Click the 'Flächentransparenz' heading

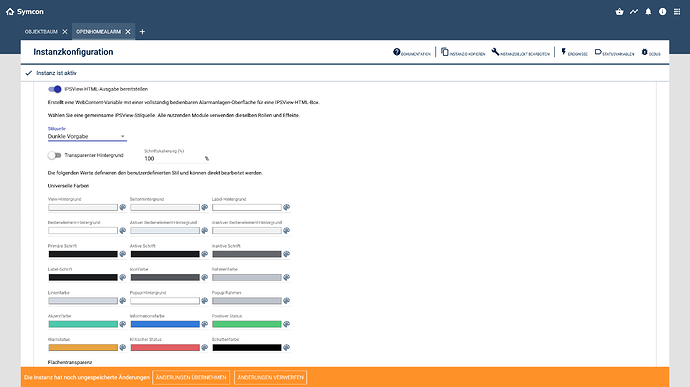coord(70,362)
